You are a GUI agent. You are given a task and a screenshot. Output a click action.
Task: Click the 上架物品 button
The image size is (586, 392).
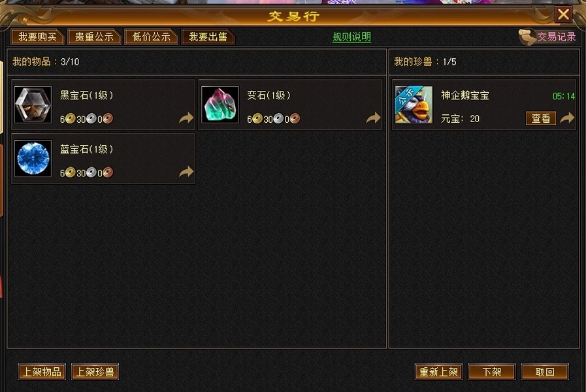coord(42,372)
